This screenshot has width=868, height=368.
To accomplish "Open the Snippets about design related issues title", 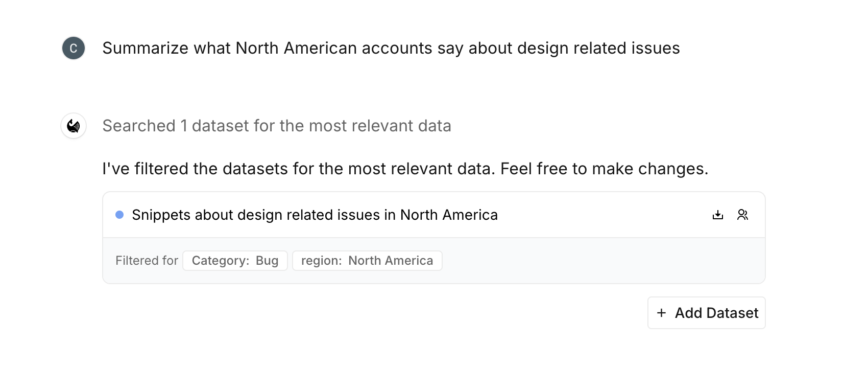I will [x=315, y=215].
